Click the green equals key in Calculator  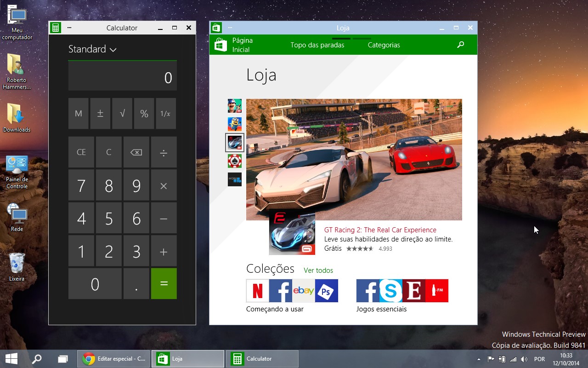click(x=164, y=284)
